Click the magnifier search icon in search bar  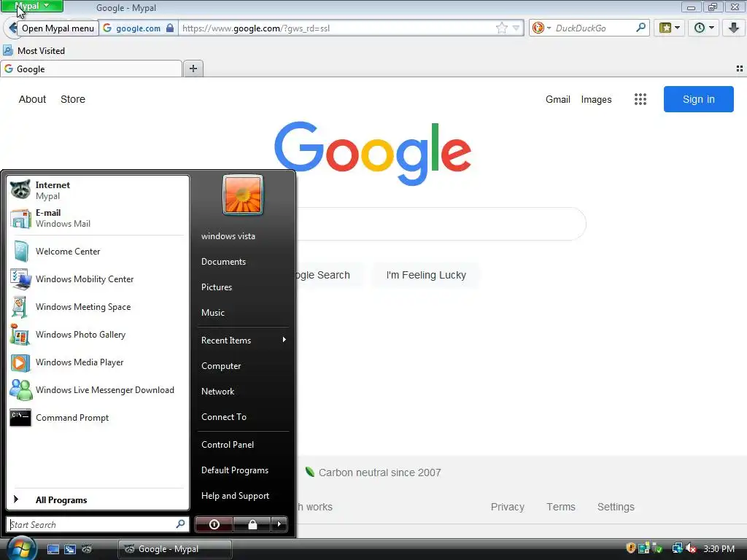tap(641, 28)
